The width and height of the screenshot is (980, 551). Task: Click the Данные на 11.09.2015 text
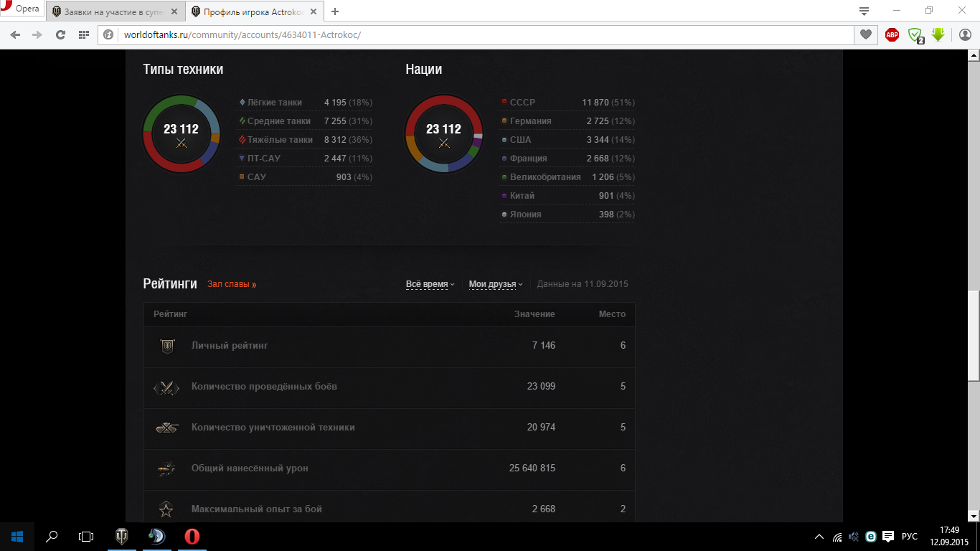coord(583,284)
